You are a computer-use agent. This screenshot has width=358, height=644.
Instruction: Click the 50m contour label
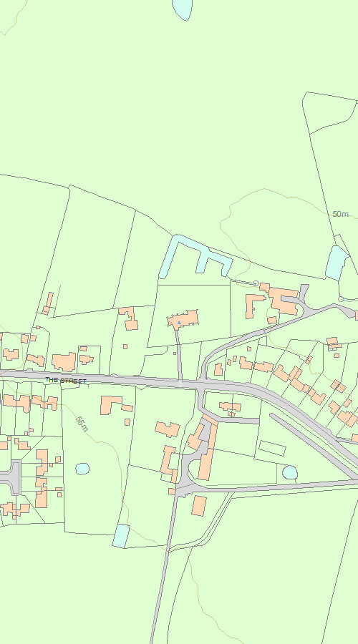340,214
